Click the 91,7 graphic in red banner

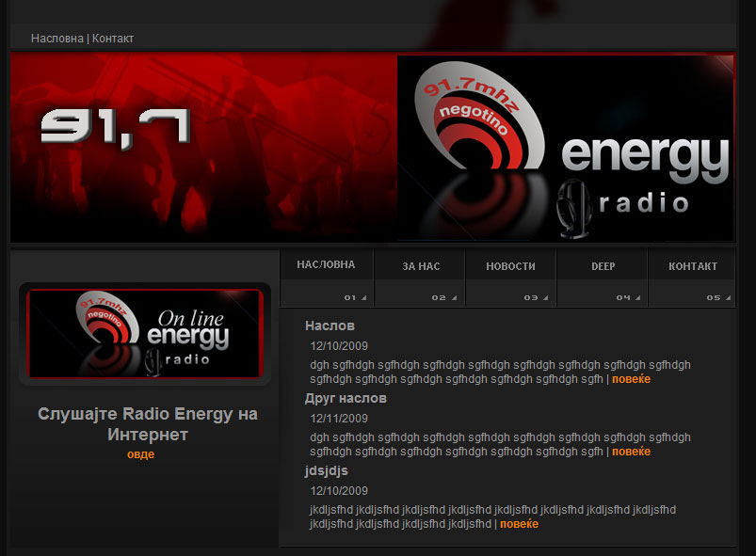[x=115, y=129]
